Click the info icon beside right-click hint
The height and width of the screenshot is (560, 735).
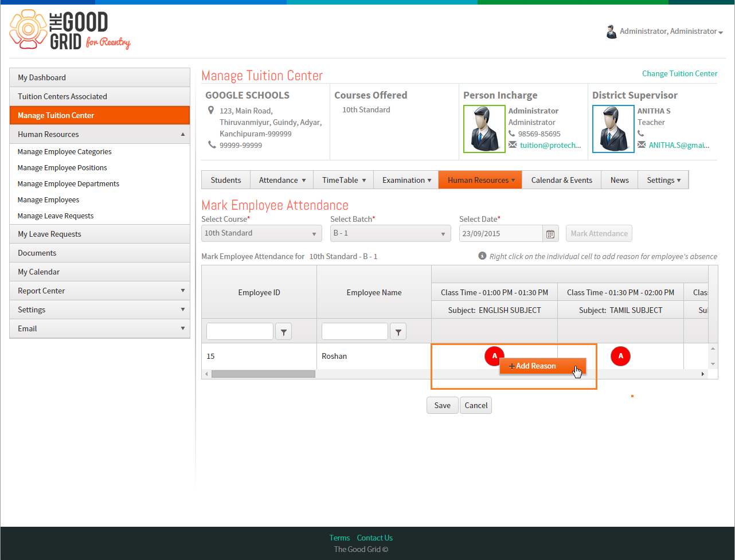click(x=482, y=256)
